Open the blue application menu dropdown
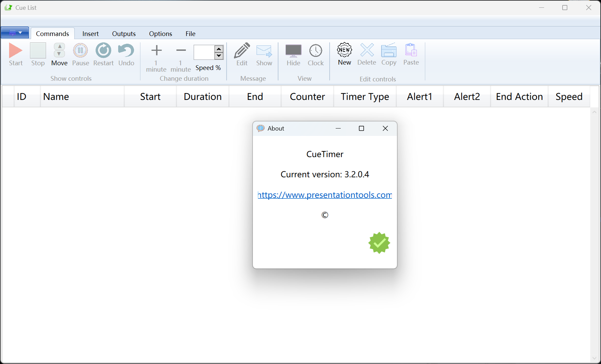The height and width of the screenshot is (364, 601). pos(15,33)
